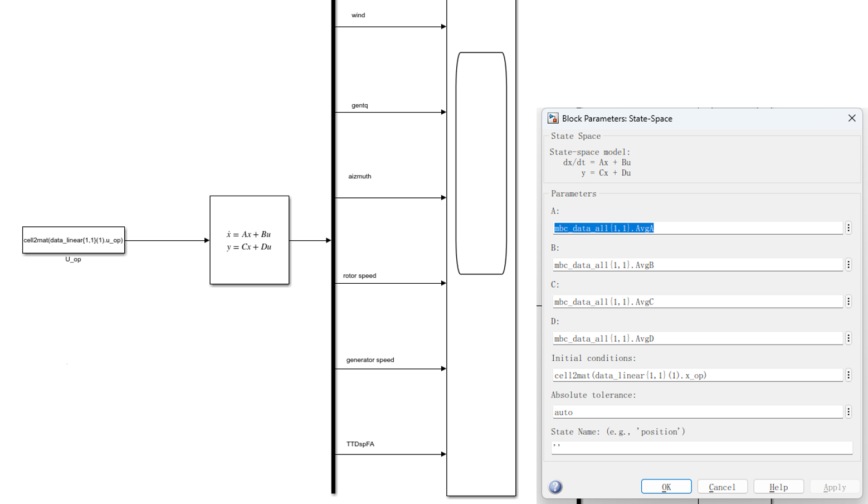868x504 pixels.
Task: Click the question mark help icon in the dialog
Action: pyautogui.click(x=555, y=486)
